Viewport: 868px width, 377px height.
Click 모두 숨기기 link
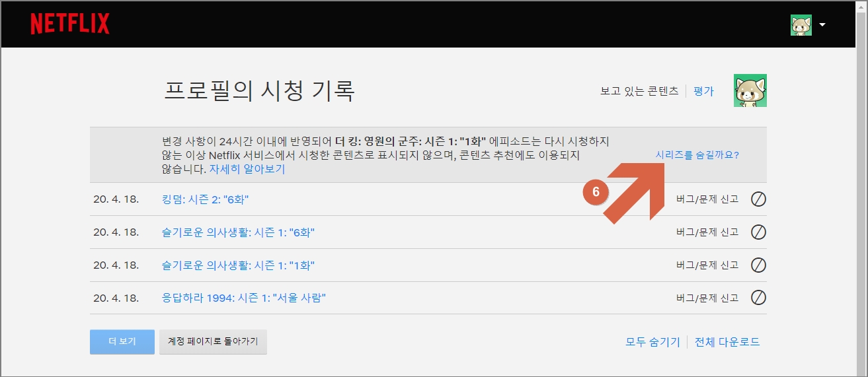652,342
